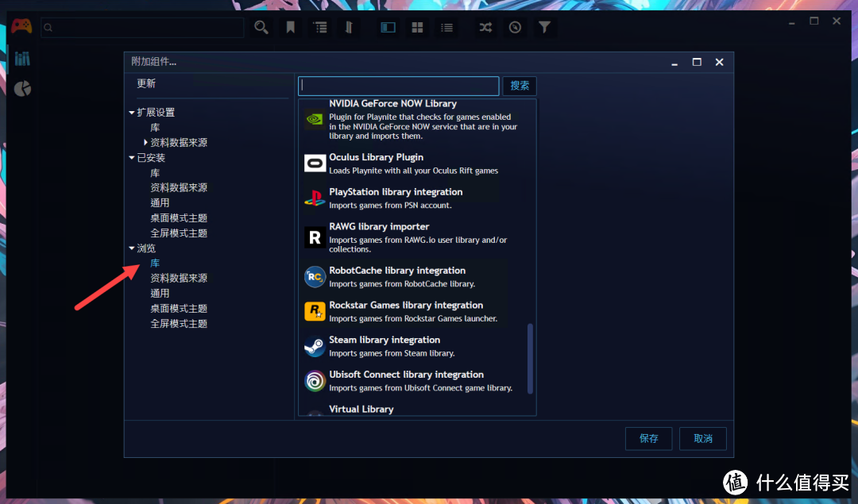858x504 pixels.
Task: Select PlayStation library integration title
Action: click(x=396, y=192)
